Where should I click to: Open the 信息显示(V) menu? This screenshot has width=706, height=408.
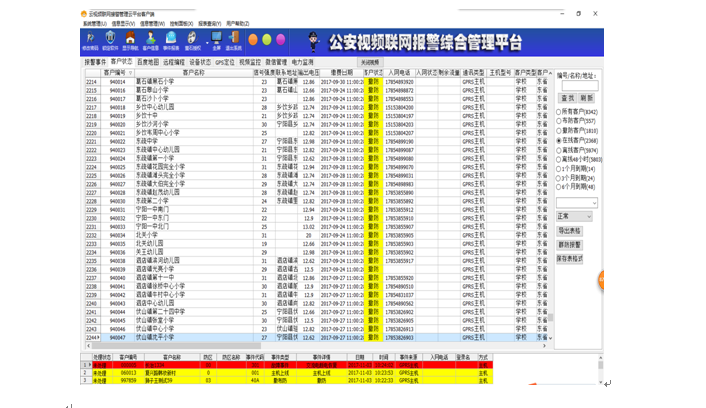pos(123,23)
